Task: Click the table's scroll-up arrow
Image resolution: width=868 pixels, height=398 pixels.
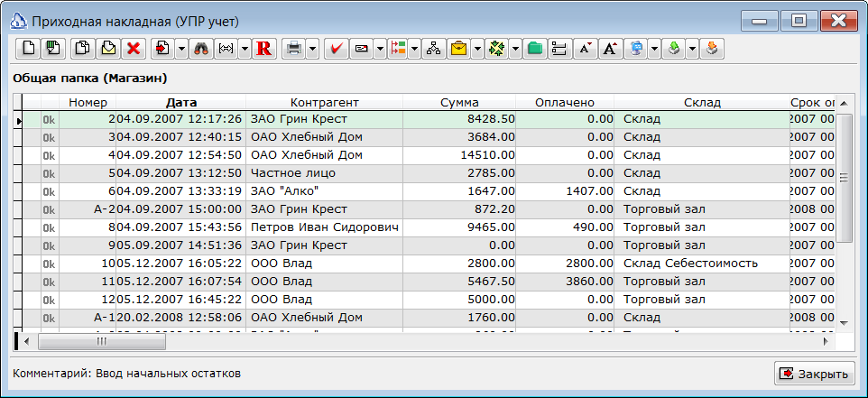Action: [843, 104]
